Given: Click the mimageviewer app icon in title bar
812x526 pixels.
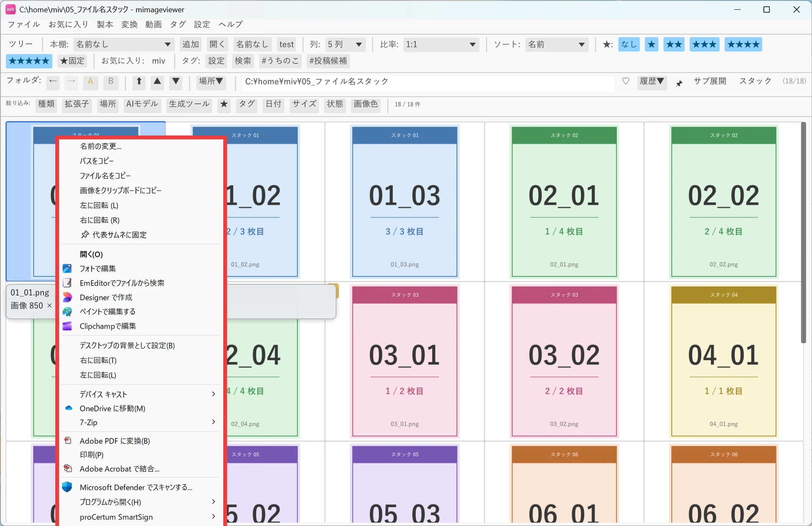Looking at the screenshot, I should pos(11,9).
